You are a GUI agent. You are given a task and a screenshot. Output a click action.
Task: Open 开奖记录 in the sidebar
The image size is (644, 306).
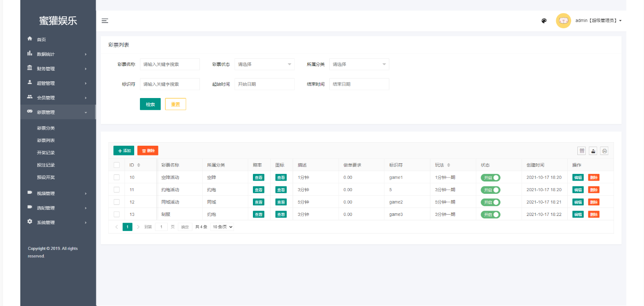click(46, 153)
